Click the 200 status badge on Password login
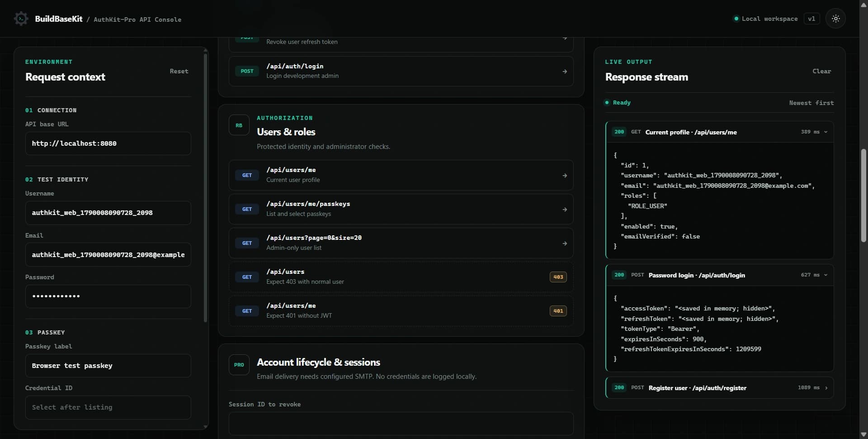 tap(619, 275)
